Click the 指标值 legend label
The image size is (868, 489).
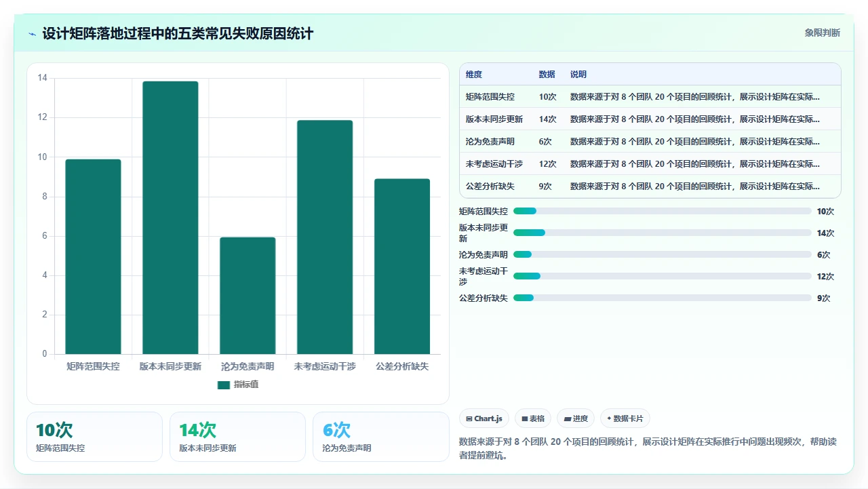pyautogui.click(x=246, y=385)
